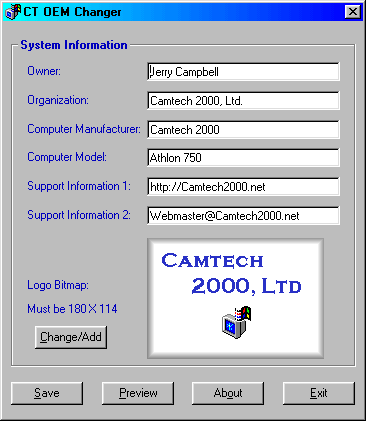
Task: Click the Support Information 2 email field
Action: [x=243, y=216]
